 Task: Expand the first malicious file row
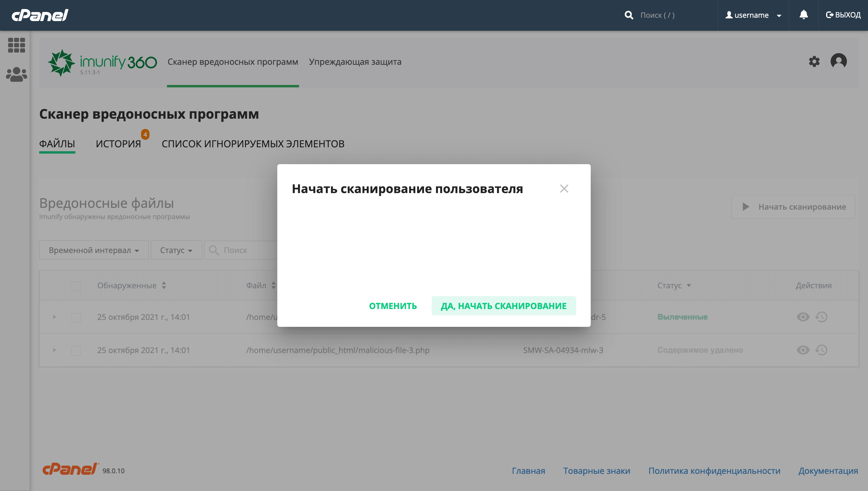pyautogui.click(x=54, y=316)
